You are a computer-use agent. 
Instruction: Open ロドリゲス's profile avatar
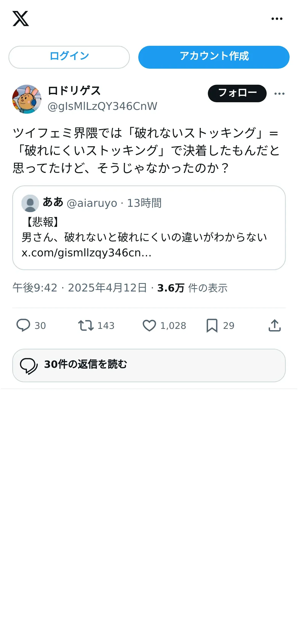pyautogui.click(x=27, y=99)
